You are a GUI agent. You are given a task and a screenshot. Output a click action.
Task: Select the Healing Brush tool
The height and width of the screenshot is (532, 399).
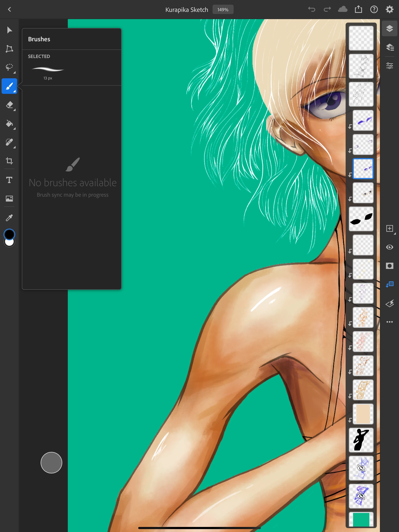9,142
